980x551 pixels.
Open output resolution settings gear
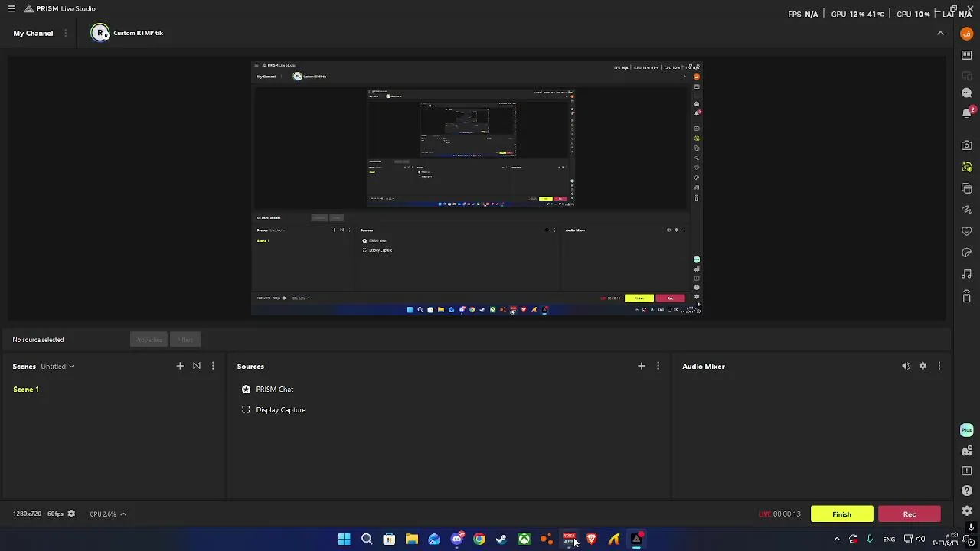[71, 514]
